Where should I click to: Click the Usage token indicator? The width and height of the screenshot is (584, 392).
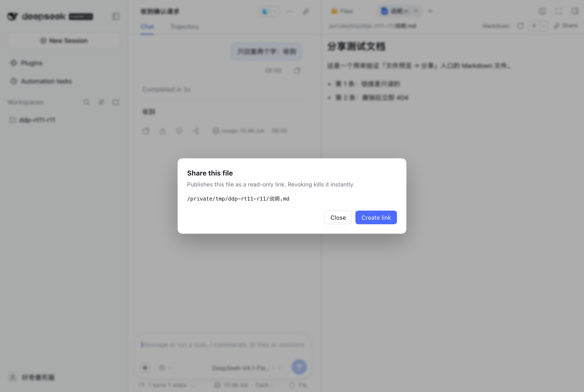pos(238,131)
